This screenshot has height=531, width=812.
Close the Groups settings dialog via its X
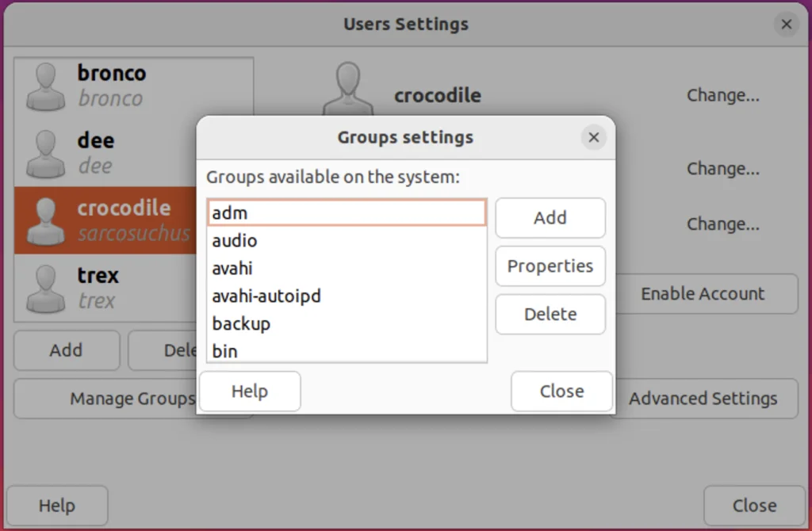coord(593,137)
